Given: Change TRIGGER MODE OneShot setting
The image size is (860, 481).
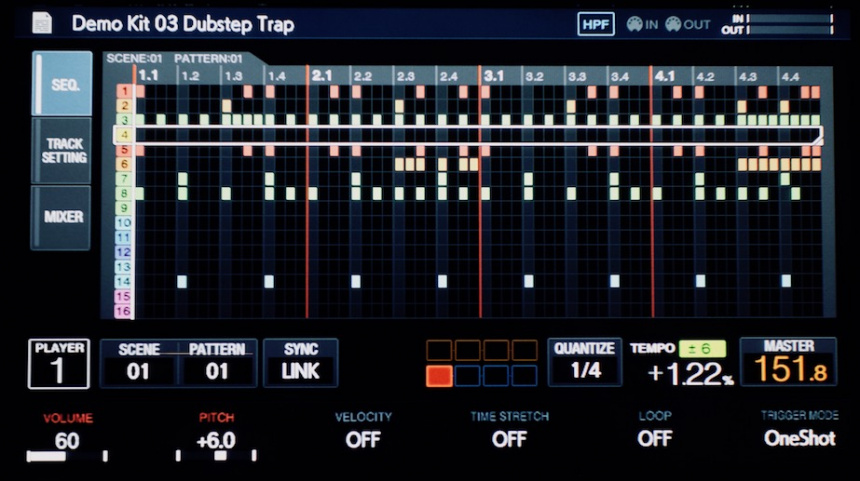Looking at the screenshot, I should pos(800,428).
